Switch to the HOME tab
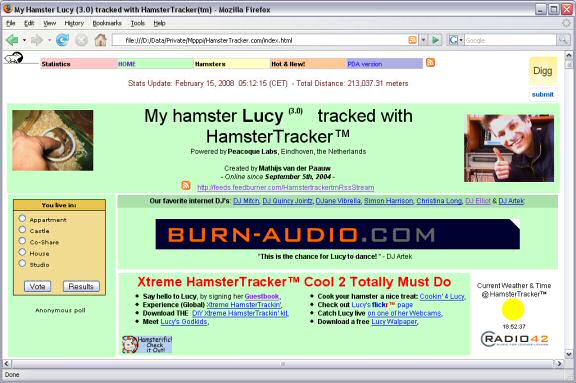576x383 pixels. click(x=155, y=64)
